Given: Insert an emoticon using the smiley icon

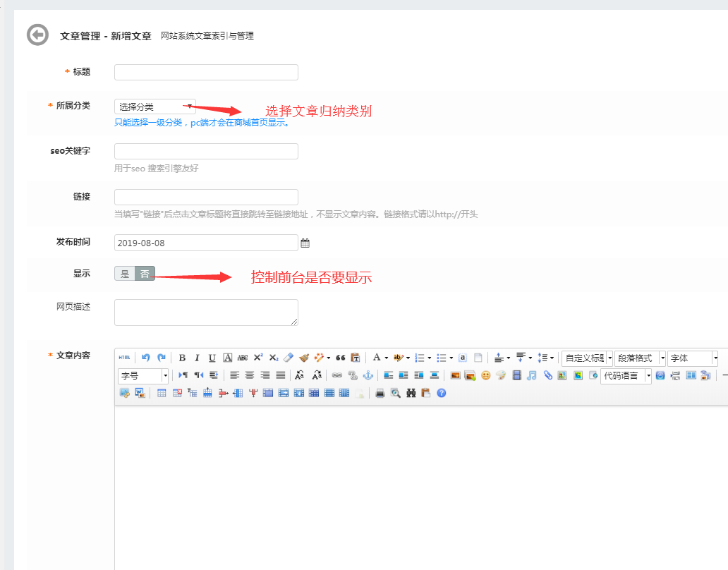Looking at the screenshot, I should (485, 375).
